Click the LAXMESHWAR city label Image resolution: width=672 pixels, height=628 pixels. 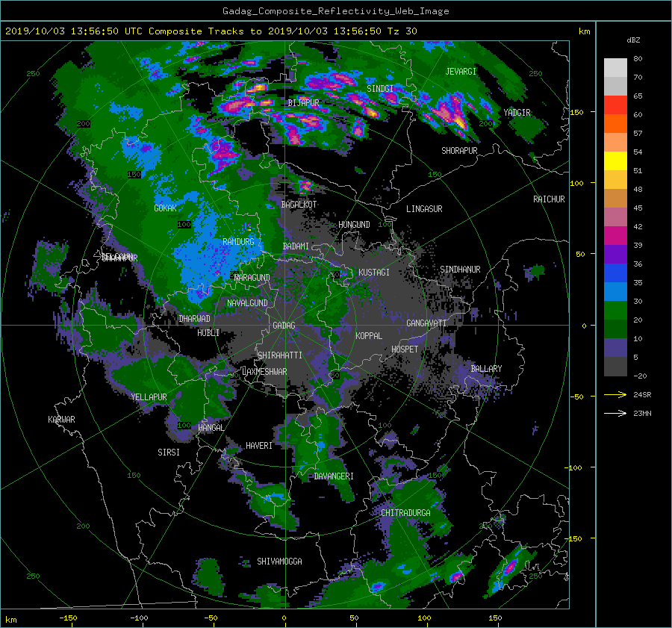pos(264,372)
